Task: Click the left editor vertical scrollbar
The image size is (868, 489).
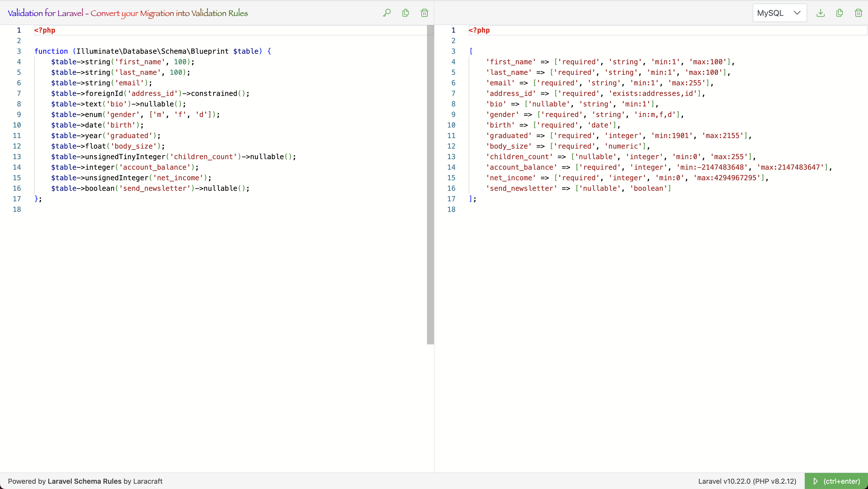Action: point(430,185)
